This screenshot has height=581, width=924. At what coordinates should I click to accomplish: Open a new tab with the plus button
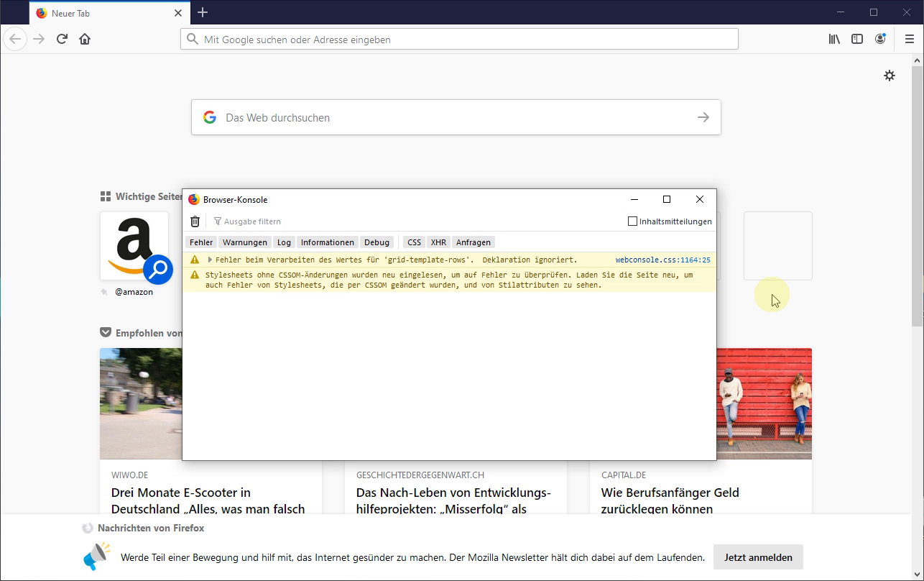(x=203, y=12)
